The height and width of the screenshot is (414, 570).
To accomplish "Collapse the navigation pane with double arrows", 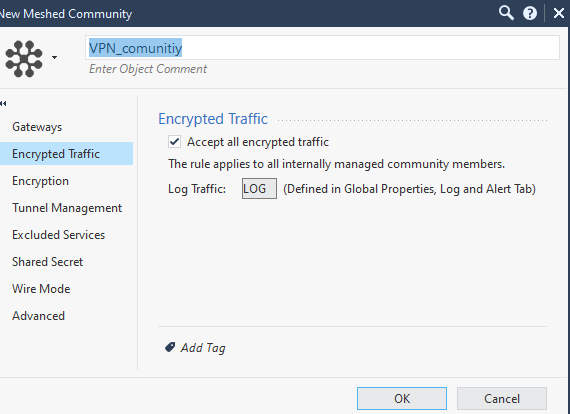I will coord(3,104).
